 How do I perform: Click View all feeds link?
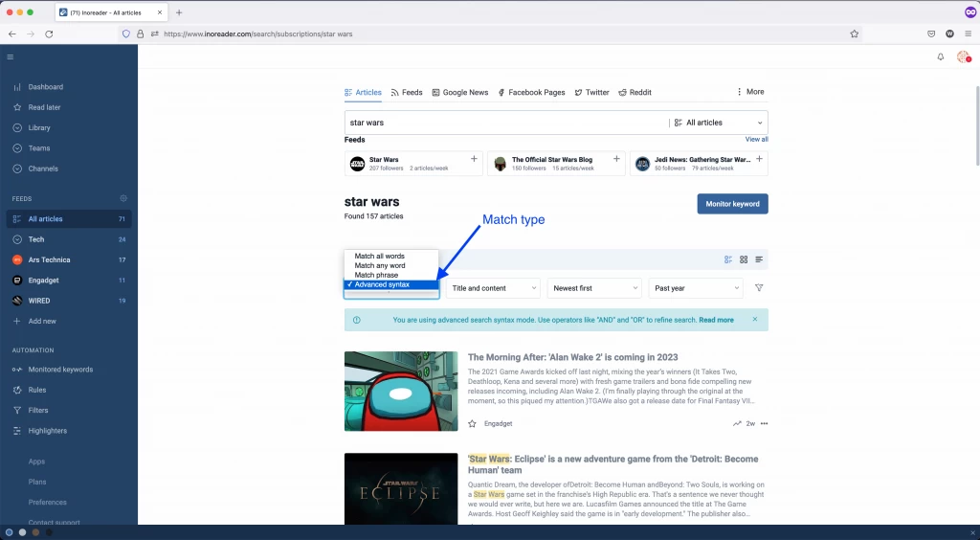point(756,140)
